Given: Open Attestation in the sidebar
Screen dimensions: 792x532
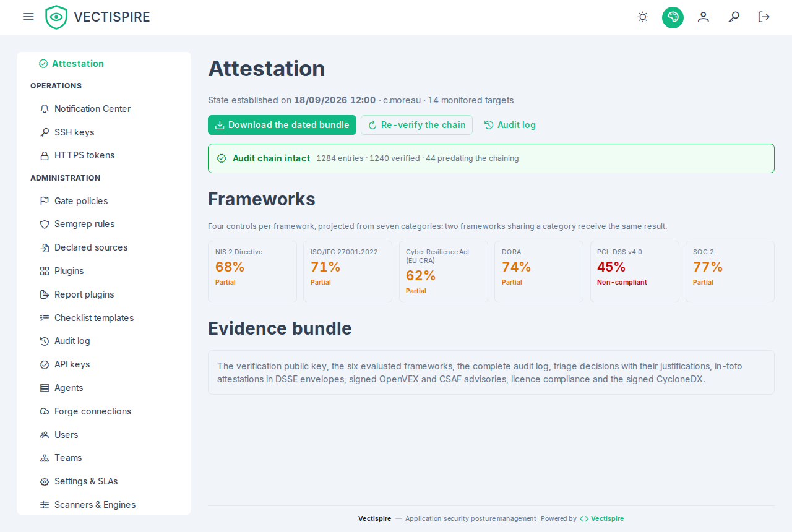Looking at the screenshot, I should click(x=104, y=64).
